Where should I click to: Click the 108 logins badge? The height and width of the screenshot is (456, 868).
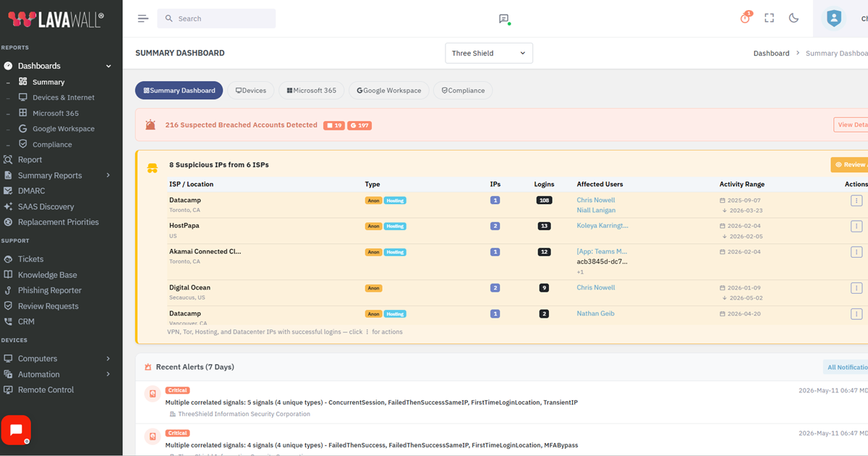544,200
